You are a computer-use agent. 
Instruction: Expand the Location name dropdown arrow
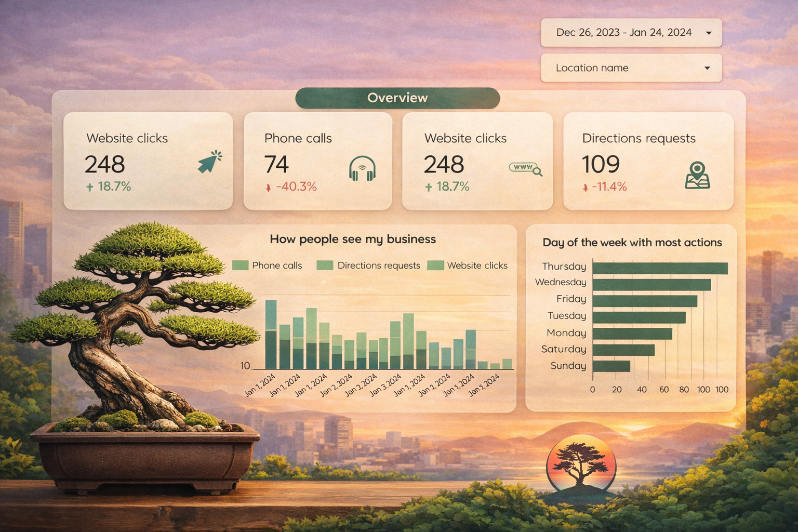707,68
